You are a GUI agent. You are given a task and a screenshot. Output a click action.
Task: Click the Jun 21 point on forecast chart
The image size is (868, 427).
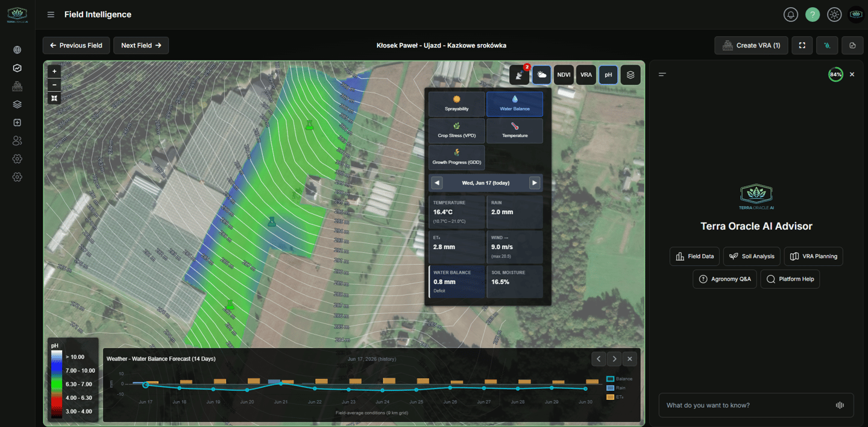coord(281,384)
